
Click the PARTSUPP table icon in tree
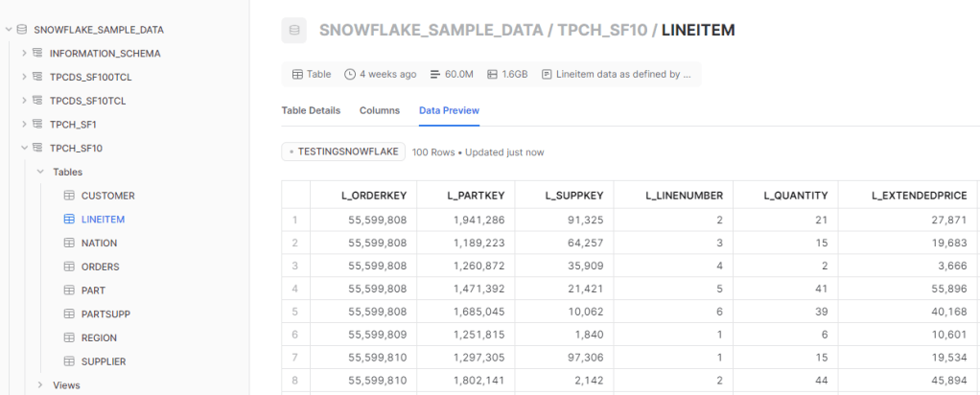pyautogui.click(x=68, y=314)
